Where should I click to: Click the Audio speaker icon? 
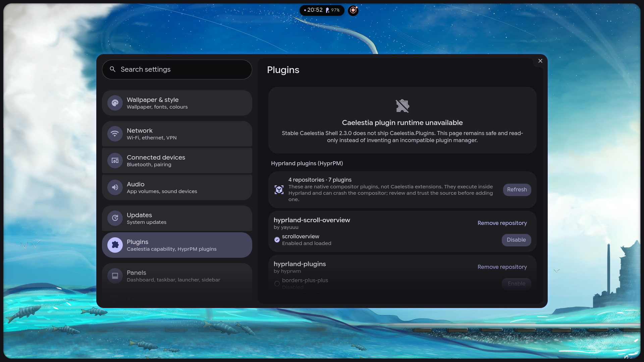click(x=115, y=187)
